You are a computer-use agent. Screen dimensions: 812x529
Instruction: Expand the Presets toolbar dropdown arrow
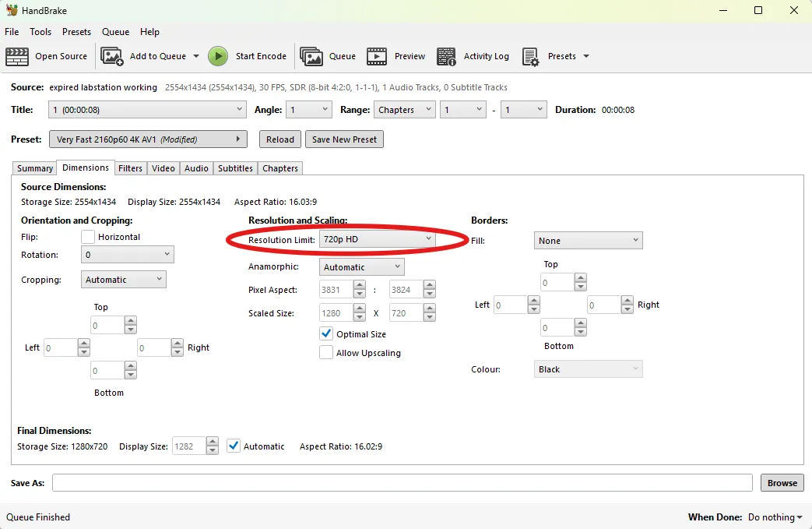pos(586,56)
